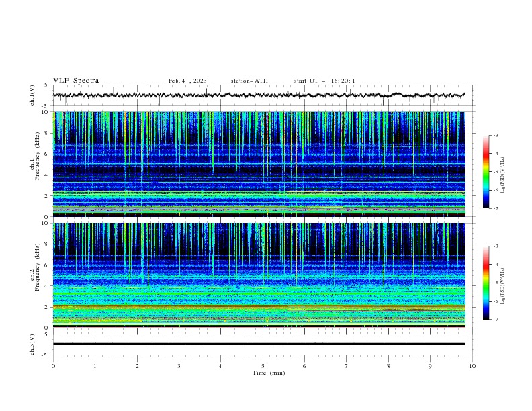532x411 pixels.
Task: Click time axis tick label "7"
Action: point(346,366)
